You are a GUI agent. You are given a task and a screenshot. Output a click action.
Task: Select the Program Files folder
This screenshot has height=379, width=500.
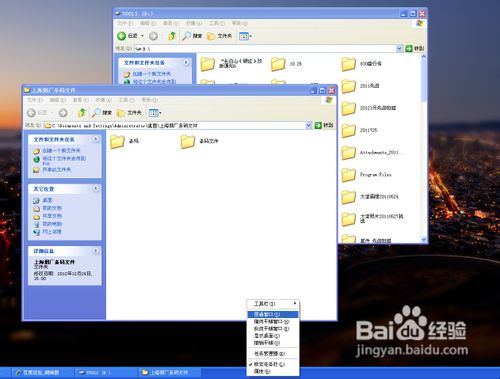click(x=349, y=175)
